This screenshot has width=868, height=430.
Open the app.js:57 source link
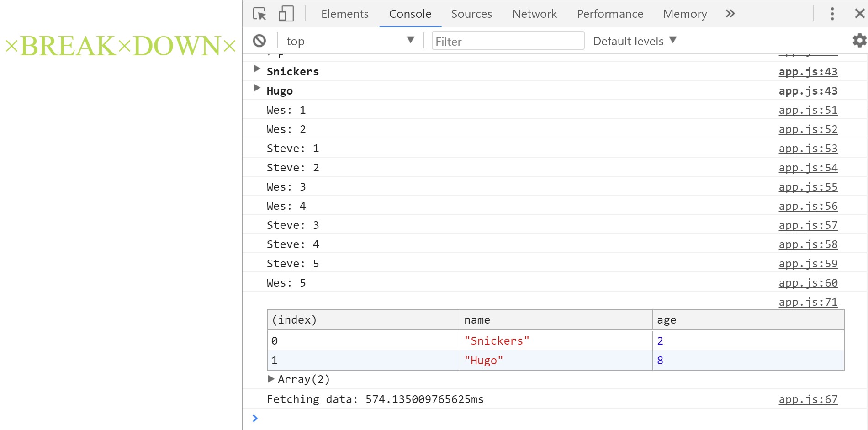click(808, 225)
